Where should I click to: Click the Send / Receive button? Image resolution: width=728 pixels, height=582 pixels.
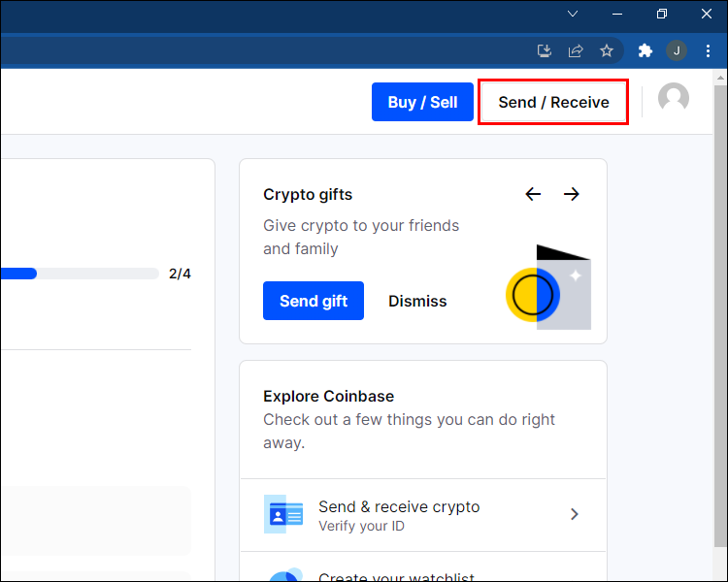click(x=553, y=102)
